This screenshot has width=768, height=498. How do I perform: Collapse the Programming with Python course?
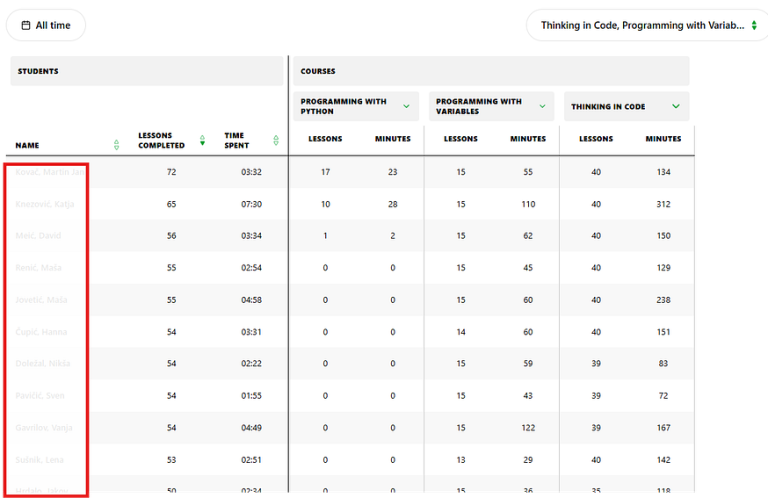pos(407,106)
